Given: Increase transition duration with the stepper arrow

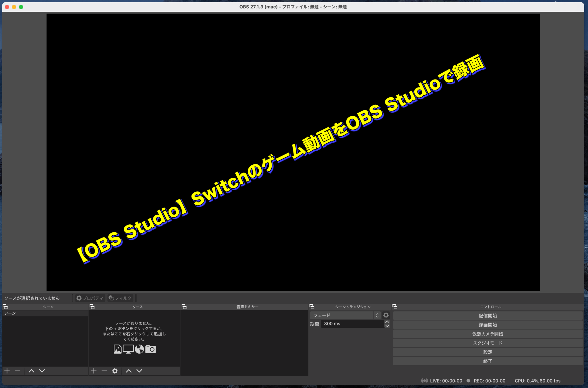Looking at the screenshot, I should click(x=387, y=322).
